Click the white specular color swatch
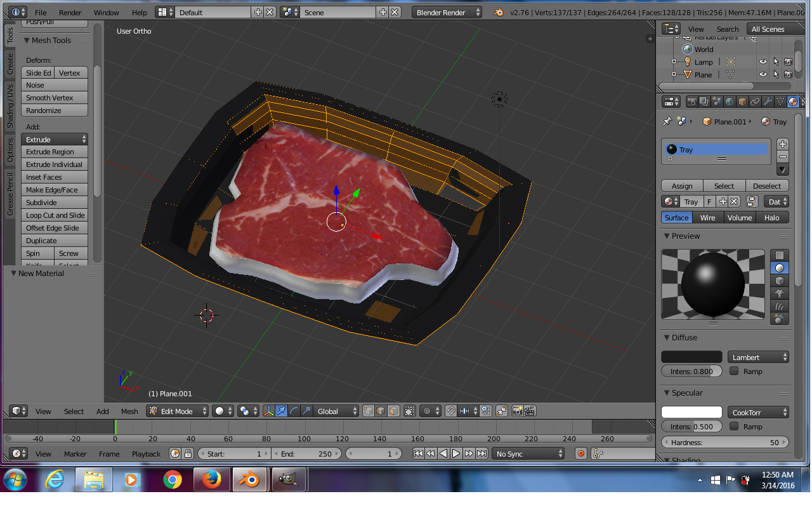 691,412
